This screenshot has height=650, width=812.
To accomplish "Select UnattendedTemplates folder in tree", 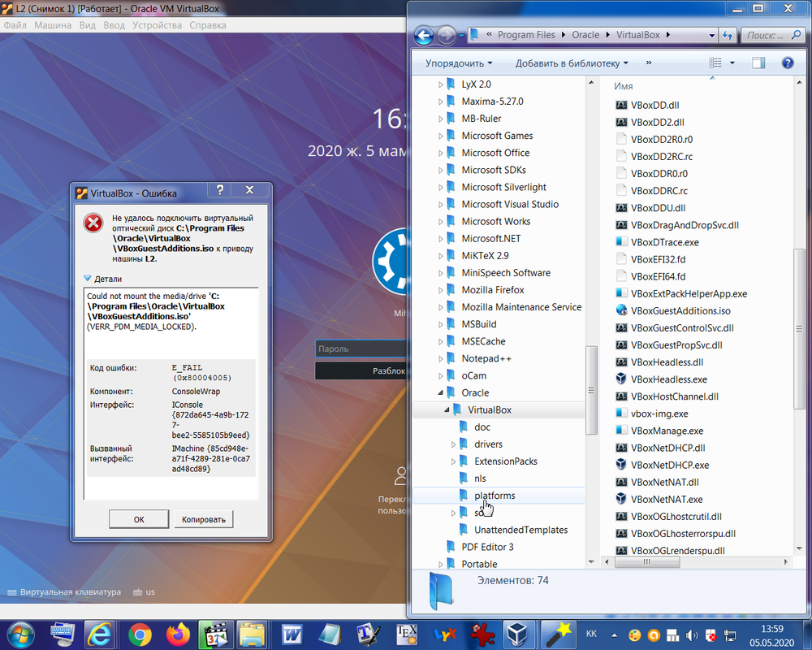I will [521, 530].
